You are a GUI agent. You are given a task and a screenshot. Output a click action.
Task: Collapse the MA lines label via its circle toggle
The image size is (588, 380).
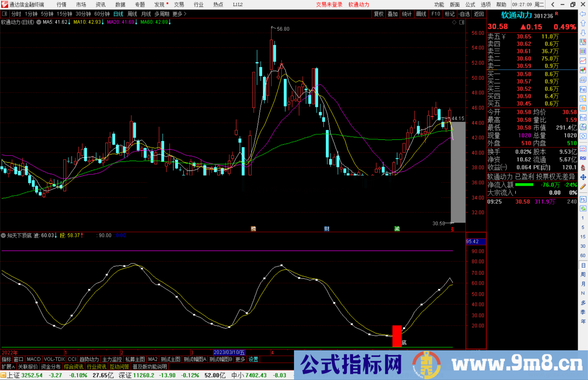pos(39,22)
